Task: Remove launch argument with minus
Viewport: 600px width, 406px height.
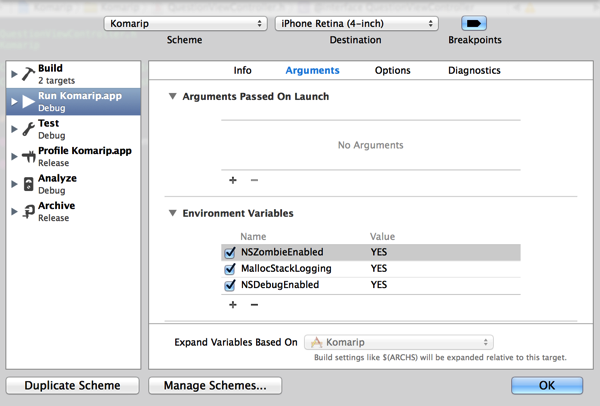Action: point(254,180)
